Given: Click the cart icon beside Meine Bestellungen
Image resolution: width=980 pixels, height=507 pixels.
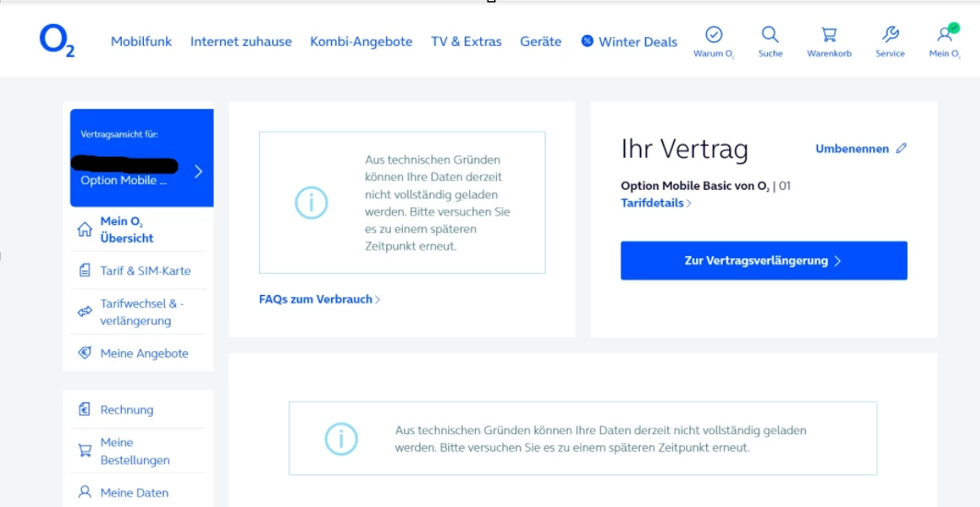Looking at the screenshot, I should tap(85, 450).
